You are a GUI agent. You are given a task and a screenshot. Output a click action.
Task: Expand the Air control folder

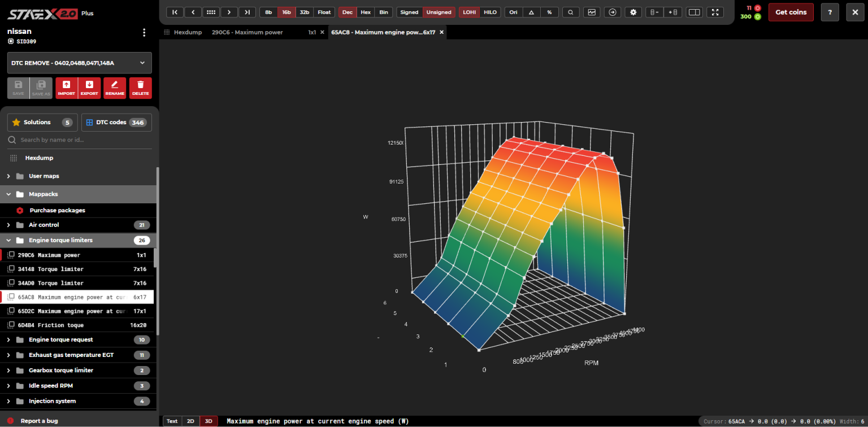pyautogui.click(x=44, y=225)
